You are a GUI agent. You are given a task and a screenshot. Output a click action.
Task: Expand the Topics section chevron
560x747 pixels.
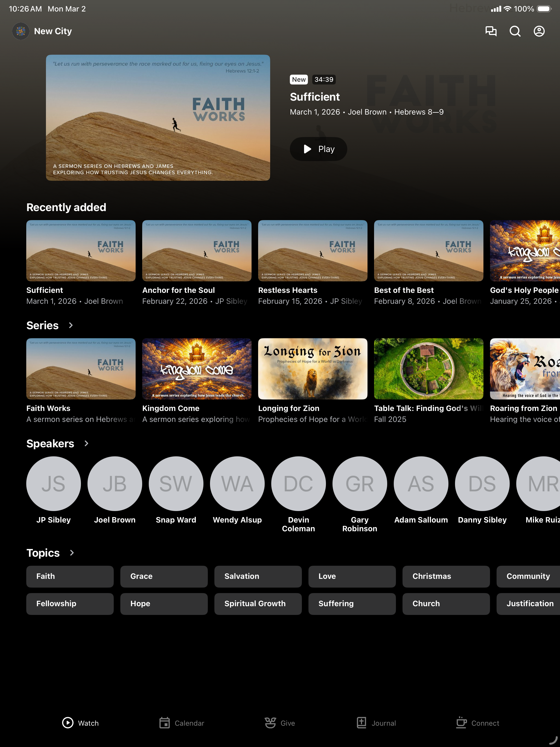(x=72, y=553)
